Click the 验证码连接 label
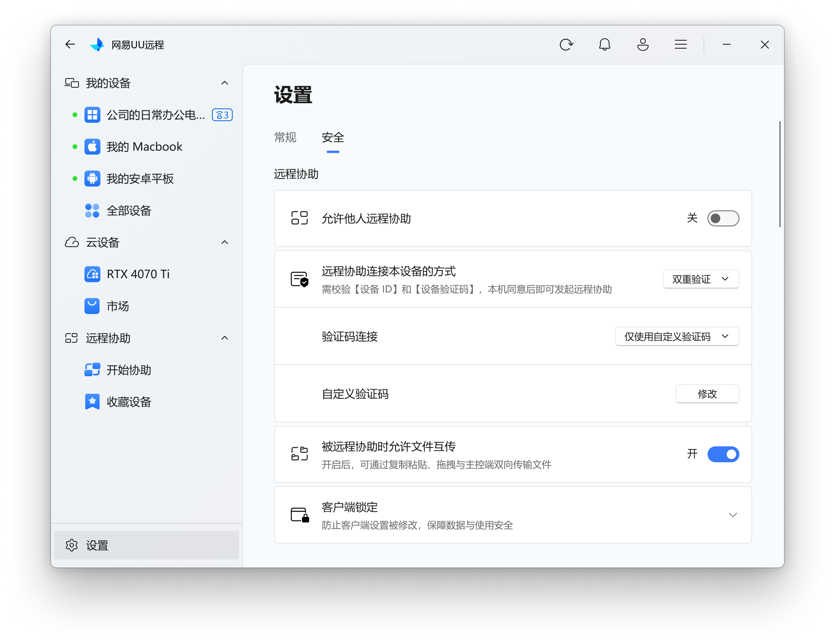This screenshot has width=835, height=644. click(349, 336)
